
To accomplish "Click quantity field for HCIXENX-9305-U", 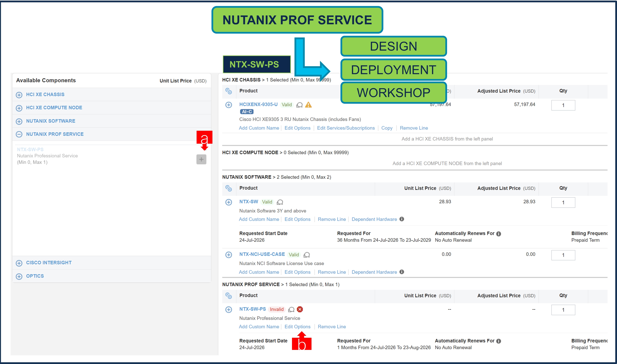I will pos(563,105).
